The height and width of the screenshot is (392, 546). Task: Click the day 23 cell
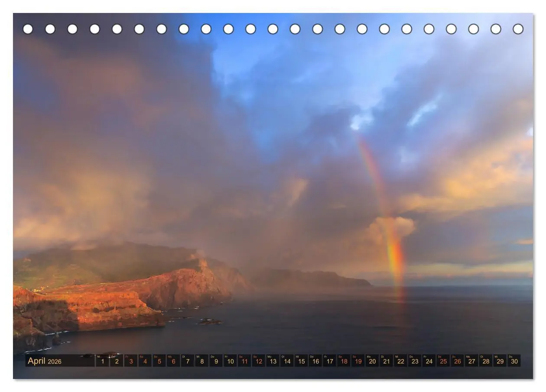tap(415, 360)
